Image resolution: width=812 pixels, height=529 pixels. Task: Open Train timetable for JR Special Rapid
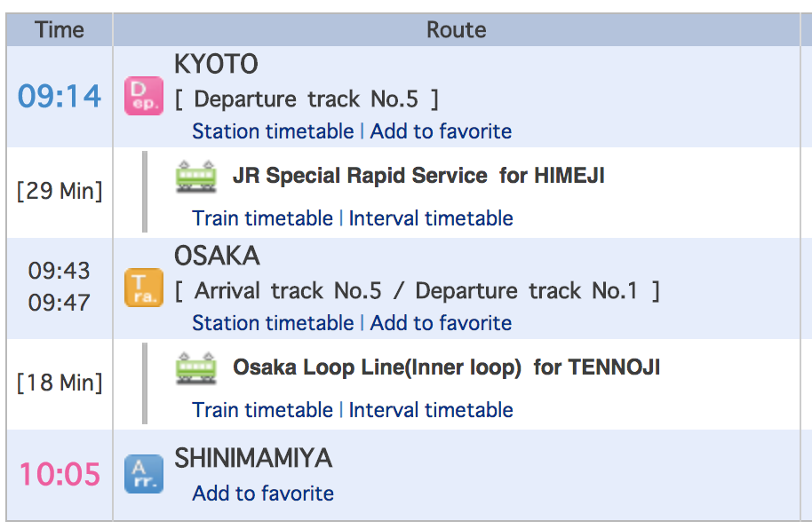[262, 218]
